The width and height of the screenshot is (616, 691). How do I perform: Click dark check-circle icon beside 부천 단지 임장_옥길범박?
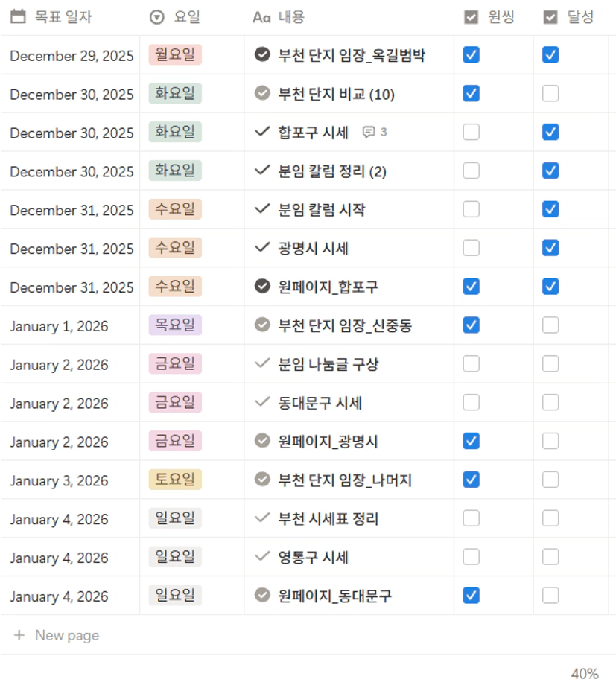pyautogui.click(x=261, y=54)
